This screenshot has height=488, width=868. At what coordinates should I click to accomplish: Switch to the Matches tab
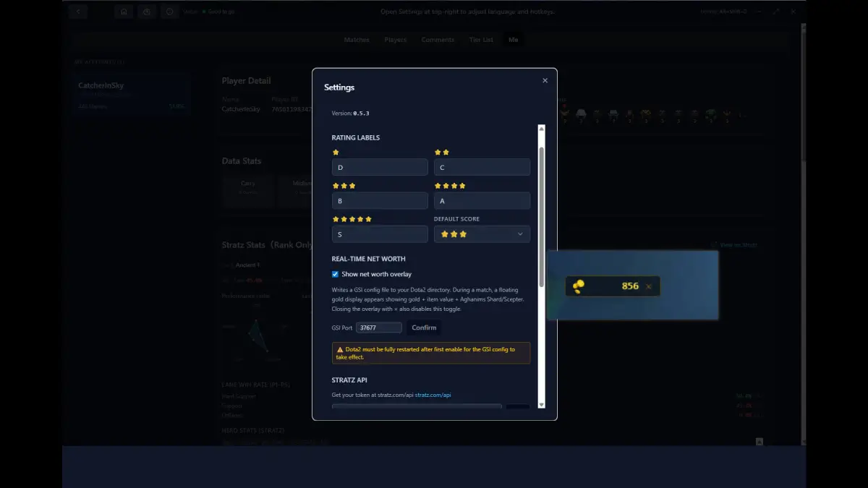click(357, 40)
